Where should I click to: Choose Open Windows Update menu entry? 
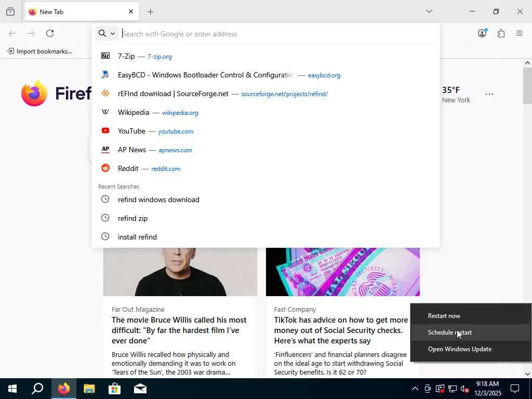click(471, 349)
